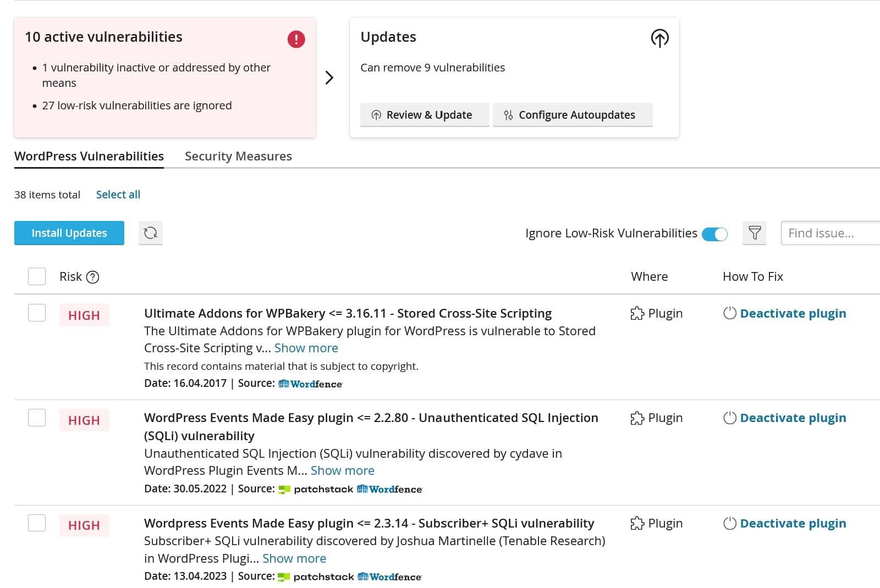This screenshot has width=880, height=588.
Task: Expand the Unauthenticated SQL Injection description
Action: click(x=342, y=470)
